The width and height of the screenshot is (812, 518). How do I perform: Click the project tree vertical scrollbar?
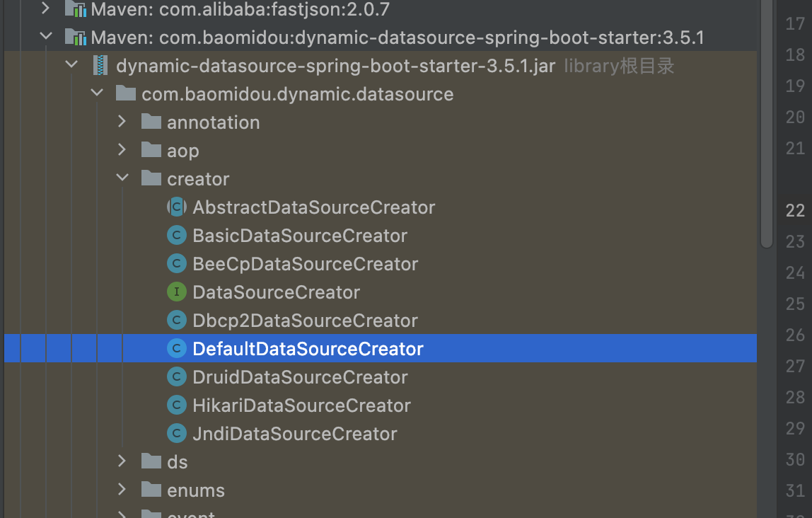[767, 125]
